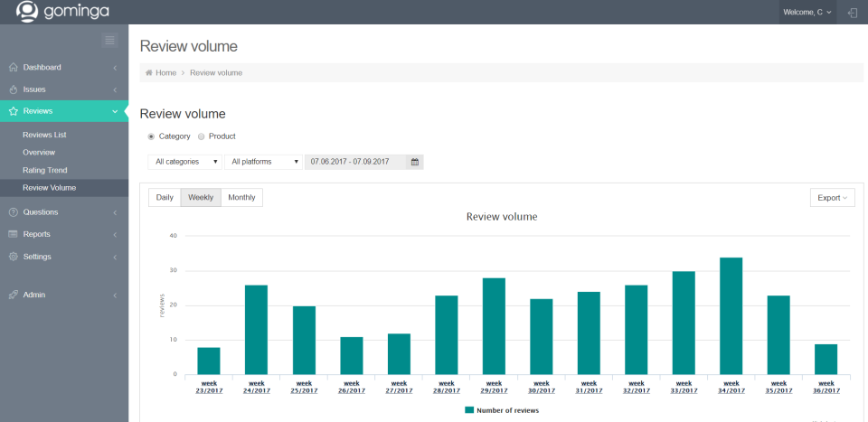Viewport: 868px width, 422px height.
Task: Click the logout icon in header
Action: (853, 12)
